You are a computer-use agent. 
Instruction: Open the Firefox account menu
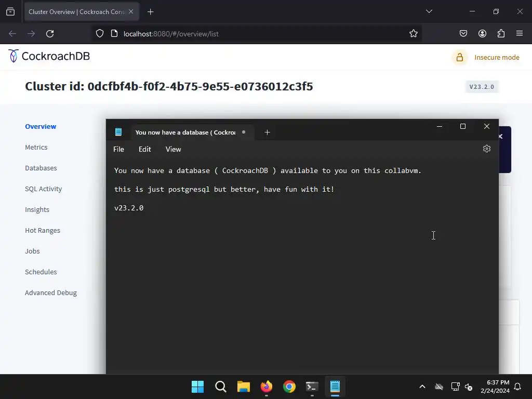[x=482, y=34]
